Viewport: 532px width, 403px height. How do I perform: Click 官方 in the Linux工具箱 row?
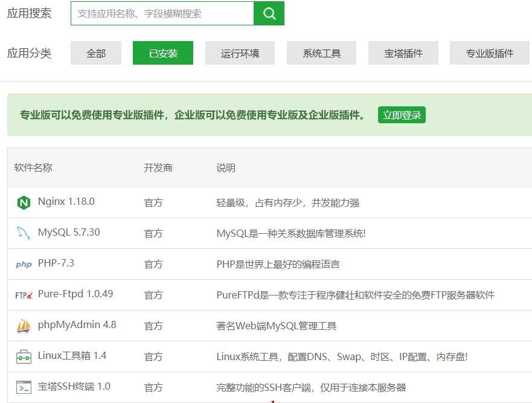click(153, 357)
